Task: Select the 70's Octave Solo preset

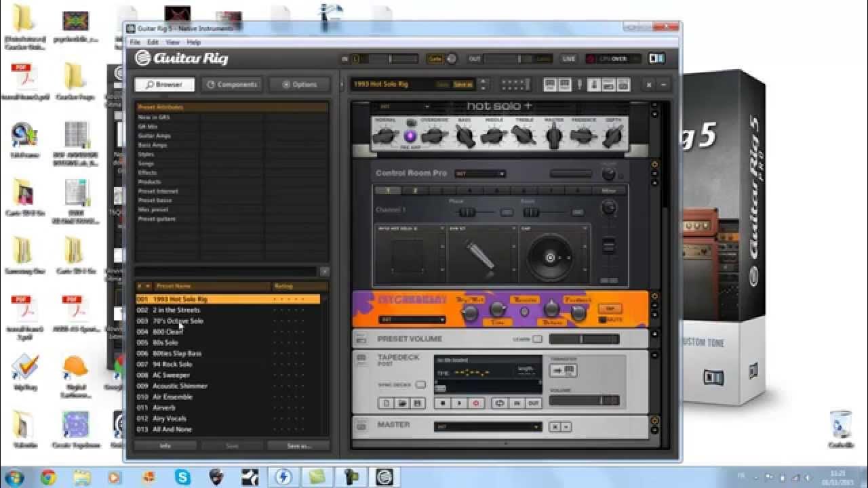Action: click(x=178, y=321)
